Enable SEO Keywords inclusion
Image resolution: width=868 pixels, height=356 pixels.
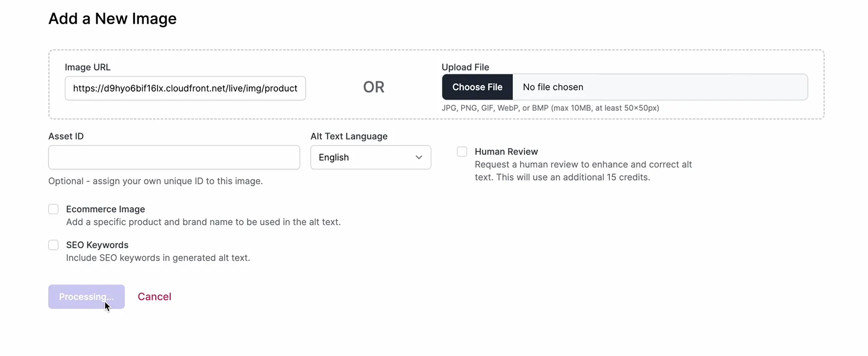tap(53, 245)
